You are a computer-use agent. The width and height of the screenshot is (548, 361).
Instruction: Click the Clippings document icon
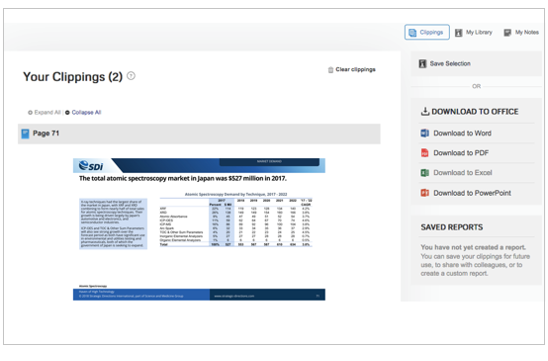point(413,33)
